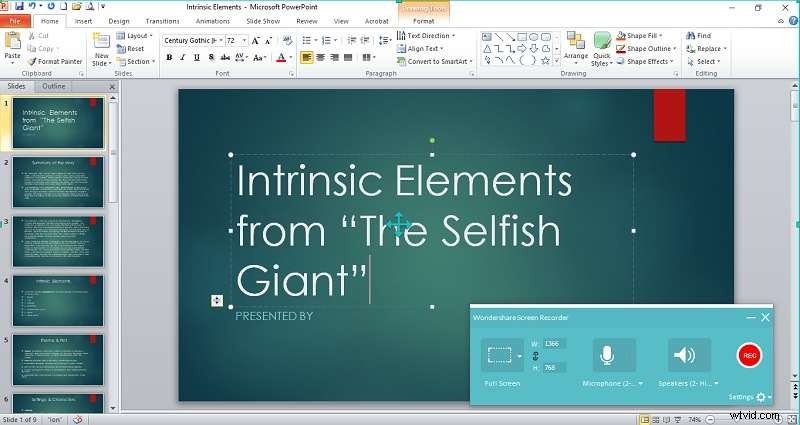Apply strikethrough formatting
Image resolution: width=800 pixels, height=425 pixels.
(x=224, y=58)
